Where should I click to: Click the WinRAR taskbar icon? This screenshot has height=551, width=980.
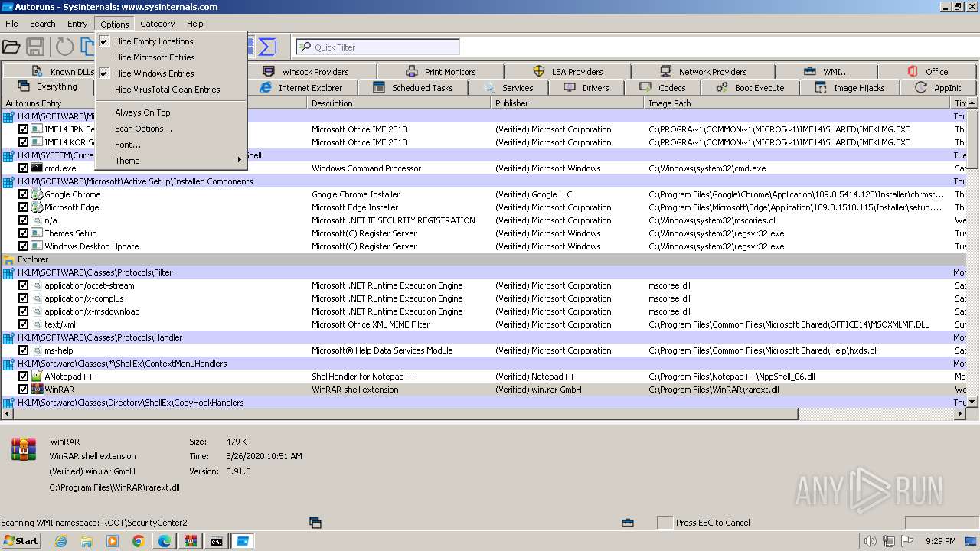tap(191, 541)
